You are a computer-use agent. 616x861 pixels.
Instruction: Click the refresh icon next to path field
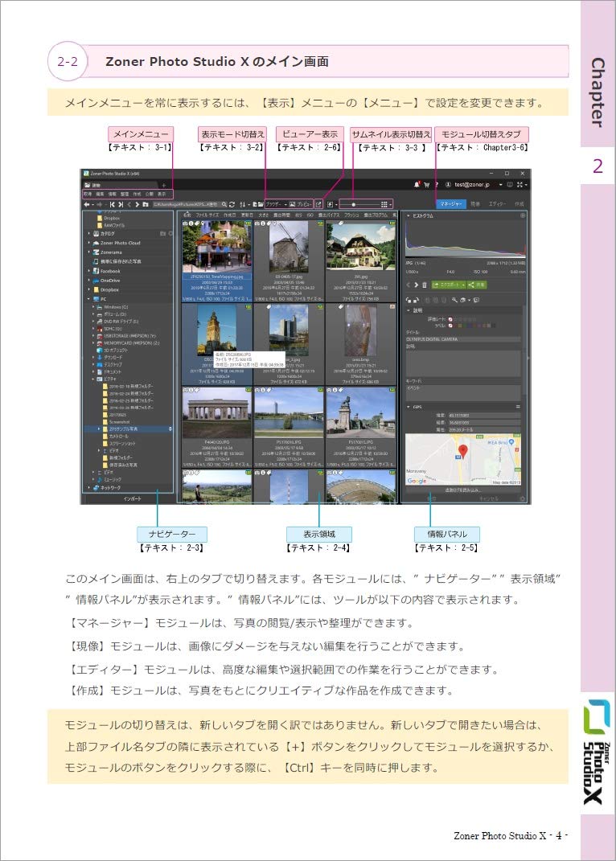[x=232, y=204]
